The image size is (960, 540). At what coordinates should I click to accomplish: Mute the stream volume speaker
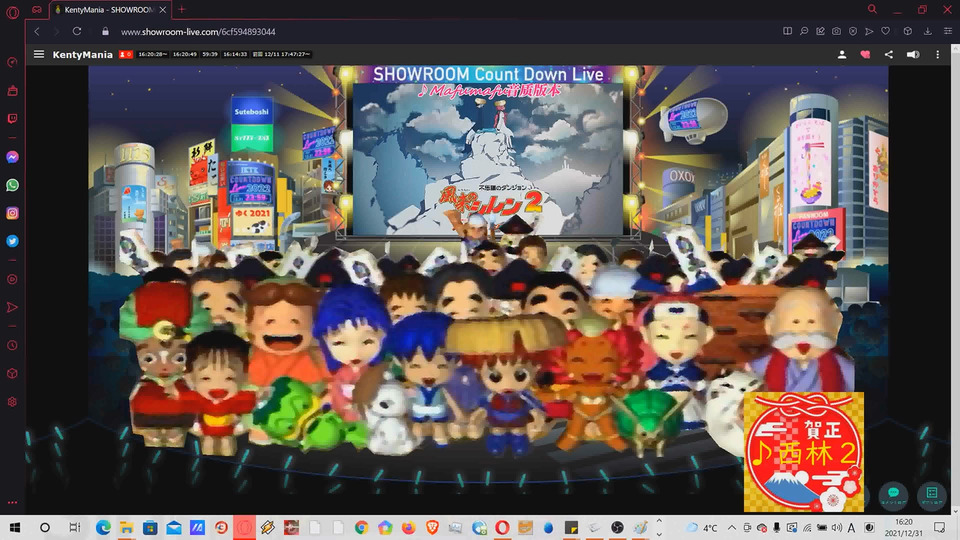pos(913,54)
